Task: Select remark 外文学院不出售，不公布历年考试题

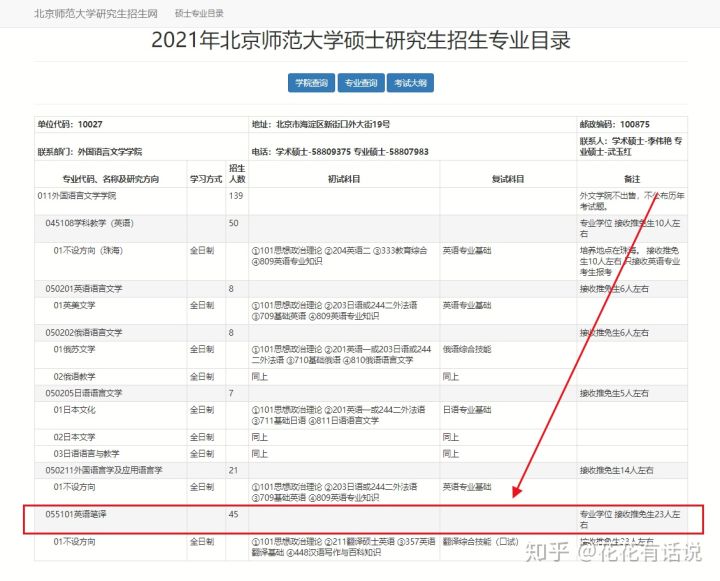Action: 632,201
